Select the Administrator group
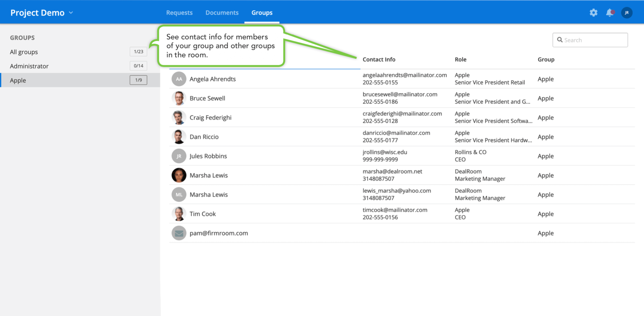 [x=29, y=66]
